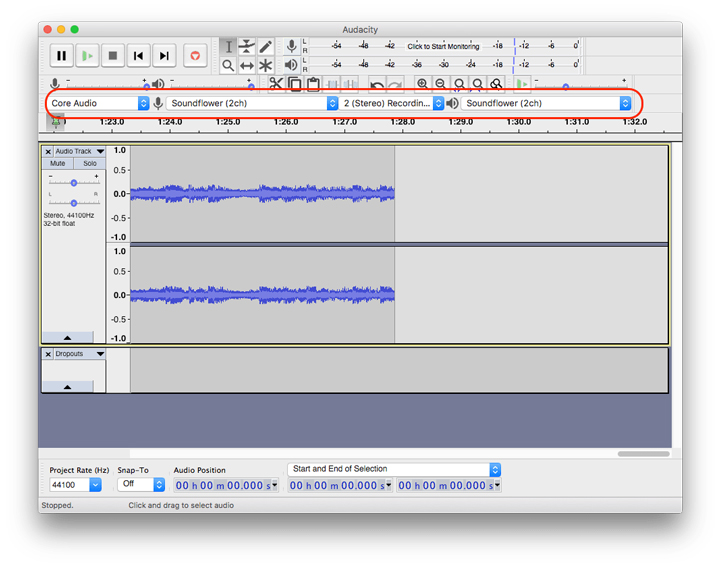Image resolution: width=720 pixels, height=567 pixels.
Task: Mute the Audio Track
Action: pos(58,163)
